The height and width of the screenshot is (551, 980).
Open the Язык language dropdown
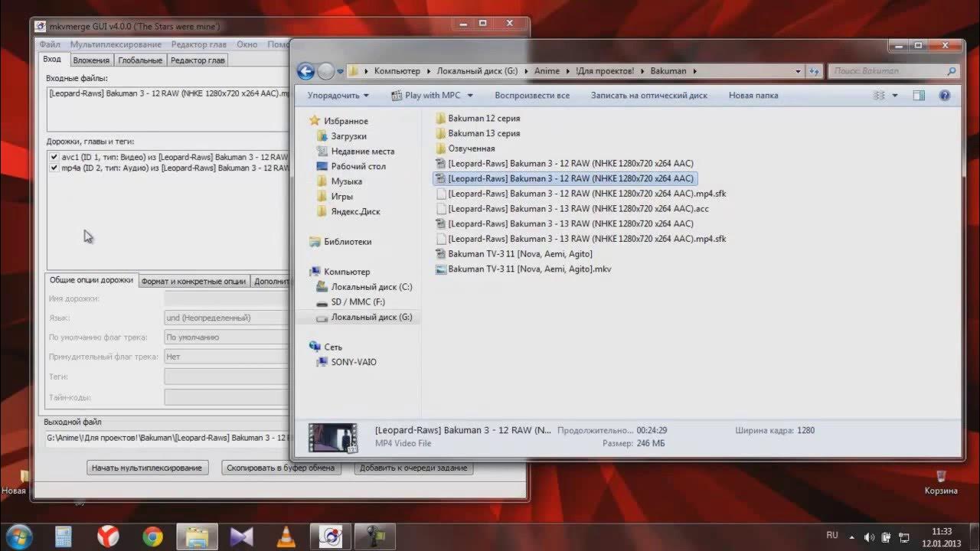click(x=227, y=318)
